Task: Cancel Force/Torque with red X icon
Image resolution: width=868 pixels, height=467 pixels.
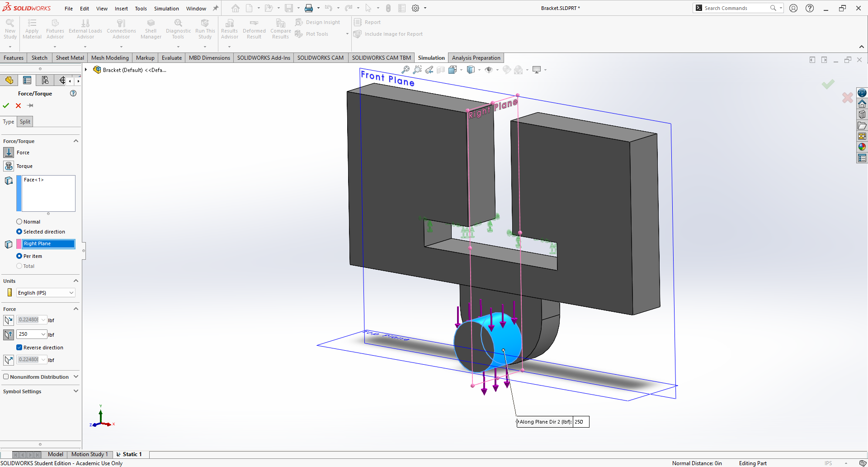Action: [x=18, y=105]
